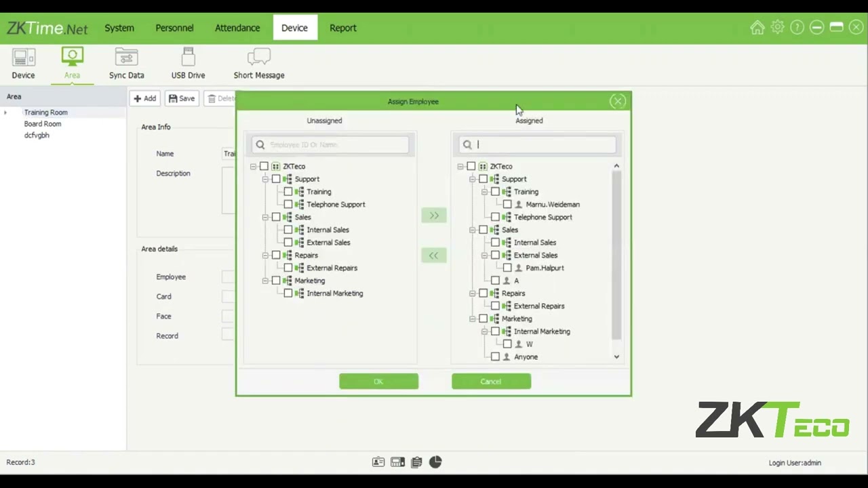Collapse Repairs node in Unassigned tree
The height and width of the screenshot is (488, 868).
tap(265, 255)
